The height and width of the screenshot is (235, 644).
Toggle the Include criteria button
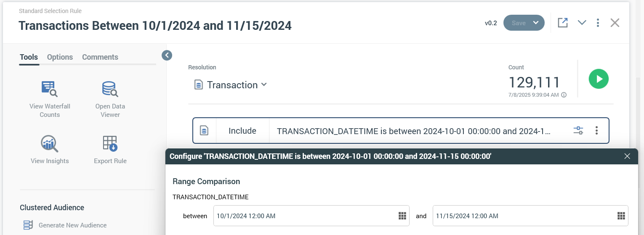click(x=242, y=131)
